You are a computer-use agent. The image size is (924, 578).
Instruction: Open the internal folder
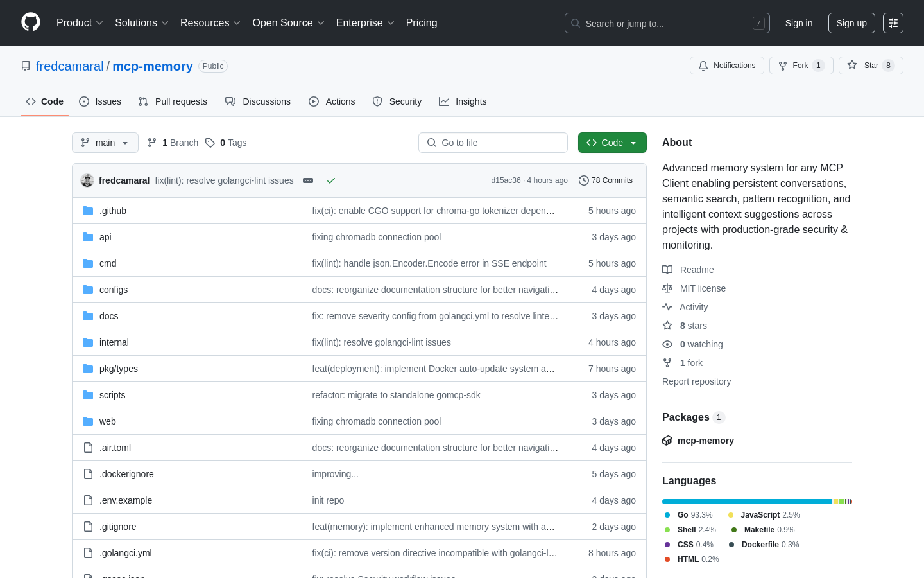click(x=114, y=342)
